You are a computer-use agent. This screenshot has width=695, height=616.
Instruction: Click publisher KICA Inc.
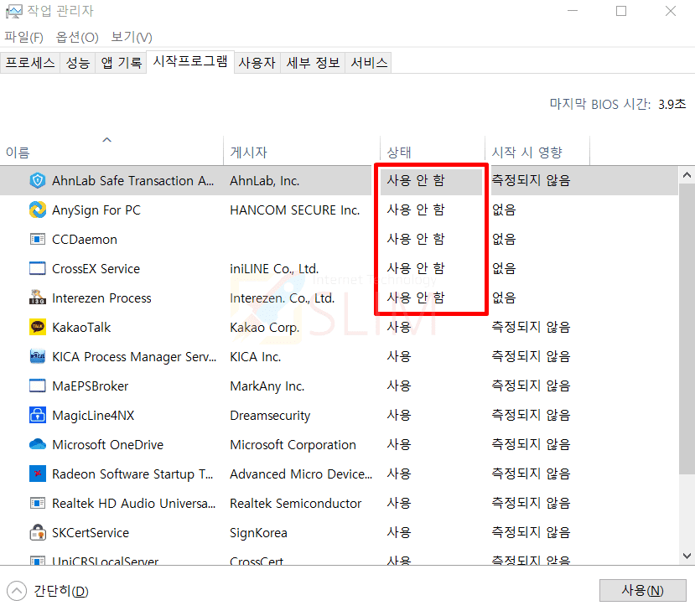256,357
